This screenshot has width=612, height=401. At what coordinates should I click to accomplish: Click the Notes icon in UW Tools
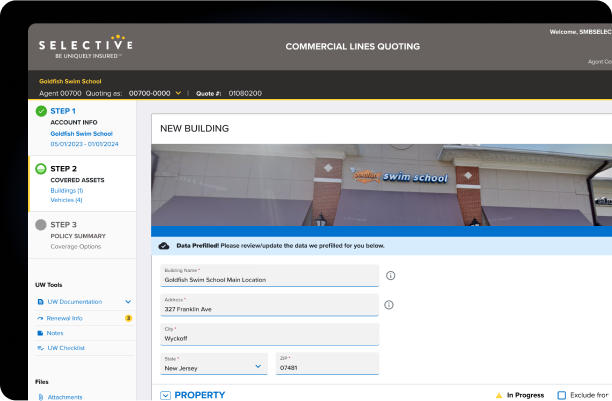click(40, 333)
